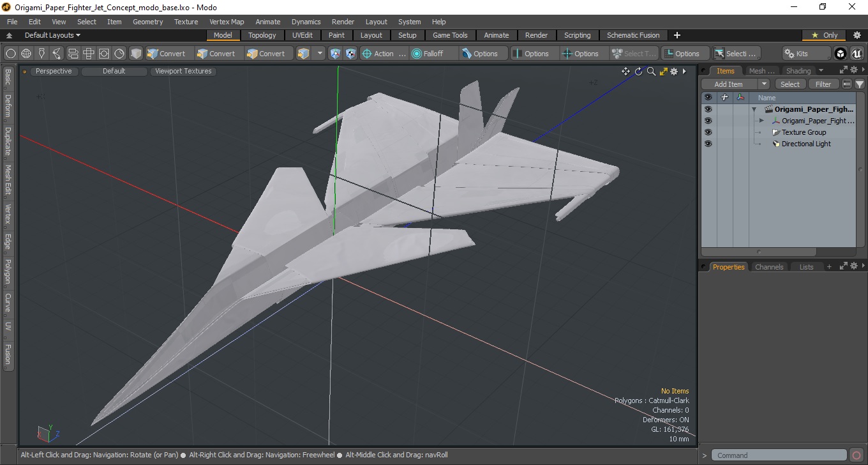The width and height of the screenshot is (868, 465).
Task: Click the gray solid cube icon
Action: point(136,54)
